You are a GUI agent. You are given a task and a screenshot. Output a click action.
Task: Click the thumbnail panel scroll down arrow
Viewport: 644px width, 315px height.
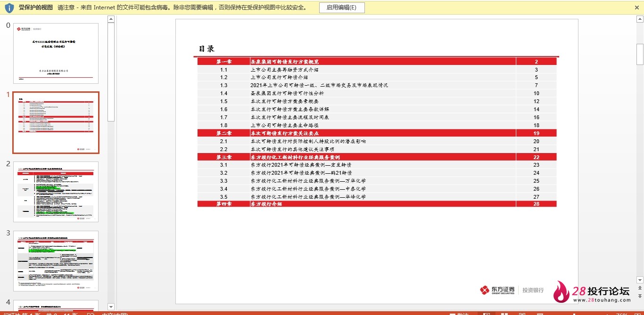click(111, 307)
